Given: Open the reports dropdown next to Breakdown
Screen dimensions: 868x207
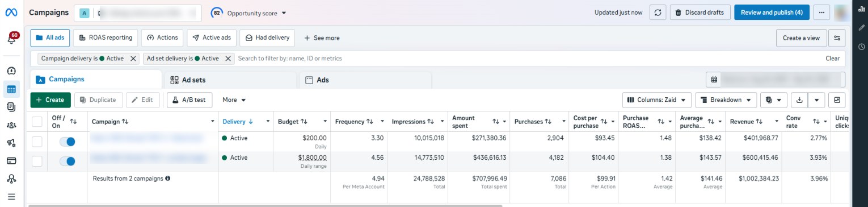Looking at the screenshot, I should pos(774,100).
